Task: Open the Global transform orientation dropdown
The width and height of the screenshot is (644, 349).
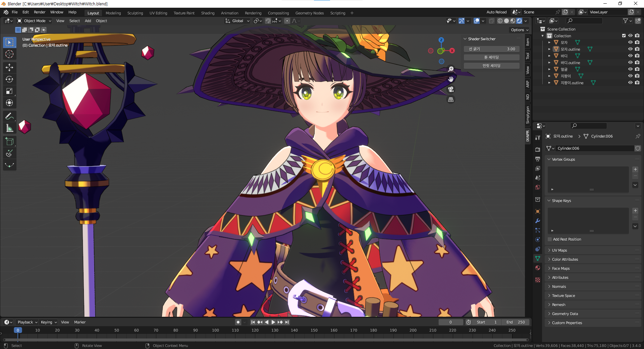Action: (x=237, y=21)
